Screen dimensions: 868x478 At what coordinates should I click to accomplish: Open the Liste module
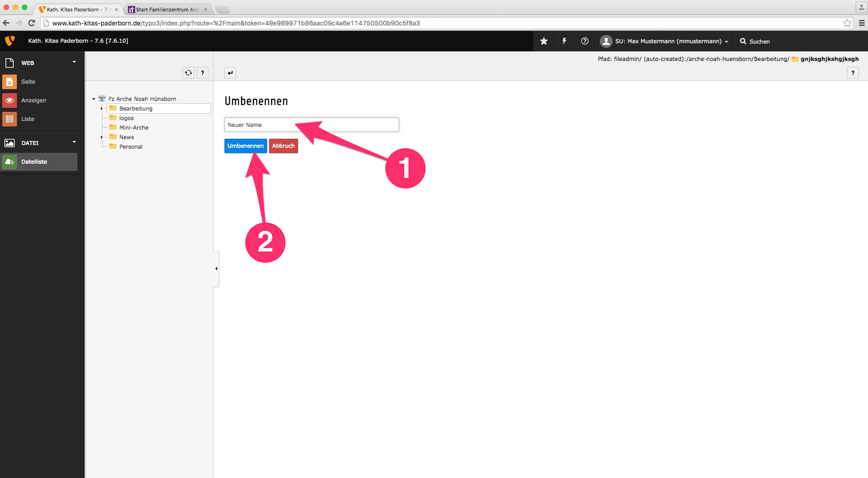click(x=28, y=119)
